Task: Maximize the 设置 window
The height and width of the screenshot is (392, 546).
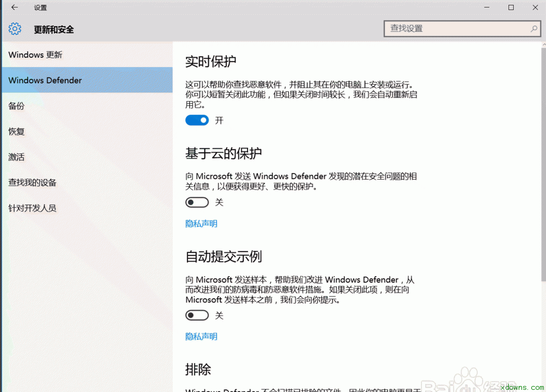Action: (x=511, y=7)
